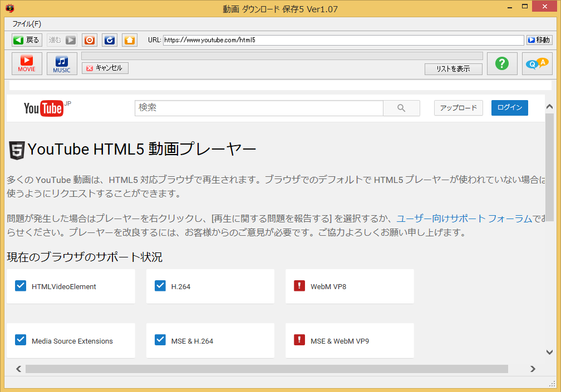This screenshot has height=392, width=561.
Task: Click the HTMLVideoElement check icon
Action: tap(21, 286)
